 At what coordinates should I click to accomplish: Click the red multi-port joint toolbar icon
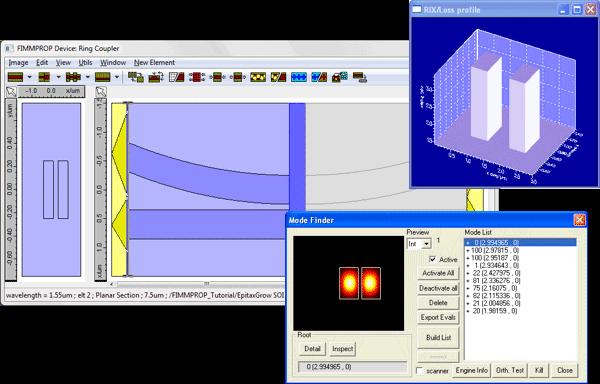click(197, 77)
